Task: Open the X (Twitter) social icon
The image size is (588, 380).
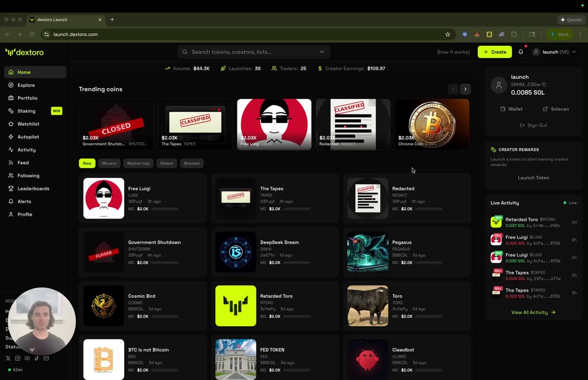Action: [8, 358]
